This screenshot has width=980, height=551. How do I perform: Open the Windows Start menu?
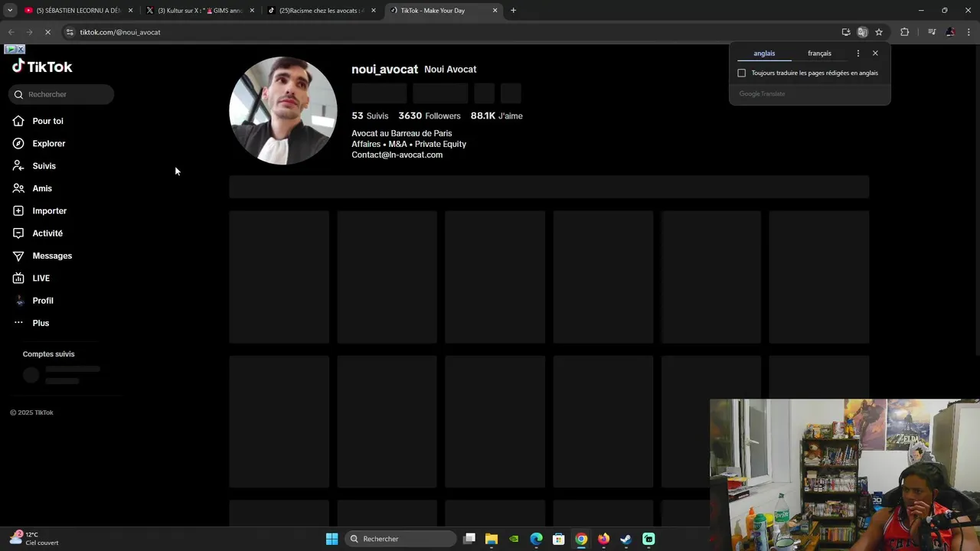click(x=332, y=539)
